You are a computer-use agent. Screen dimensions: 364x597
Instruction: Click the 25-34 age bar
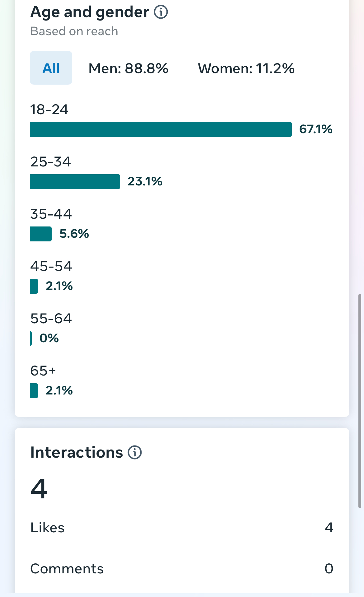coord(75,182)
